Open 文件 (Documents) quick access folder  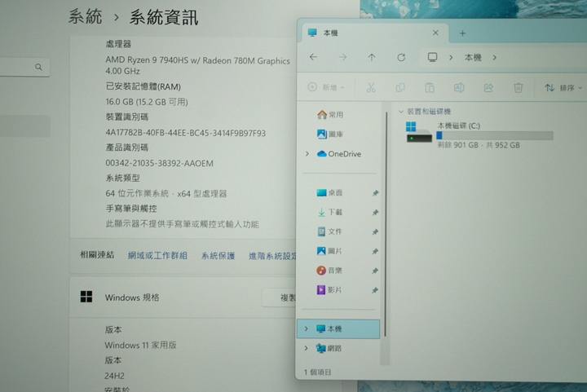pos(329,231)
